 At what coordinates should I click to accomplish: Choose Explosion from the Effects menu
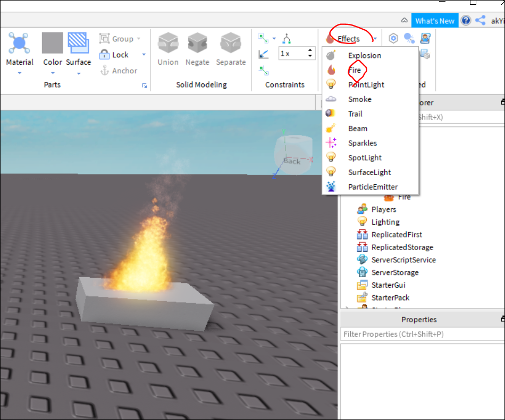pos(370,55)
